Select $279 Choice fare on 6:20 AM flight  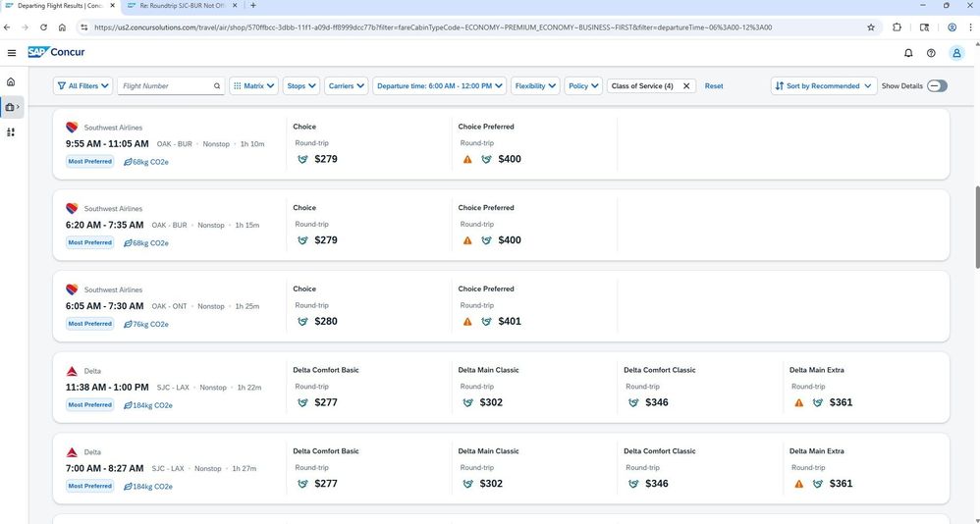coord(326,240)
